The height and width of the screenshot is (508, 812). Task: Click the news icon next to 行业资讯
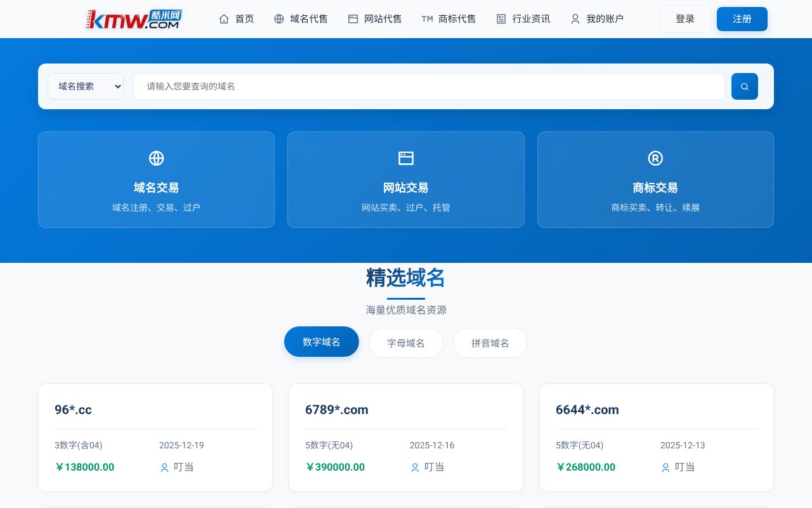(501, 19)
